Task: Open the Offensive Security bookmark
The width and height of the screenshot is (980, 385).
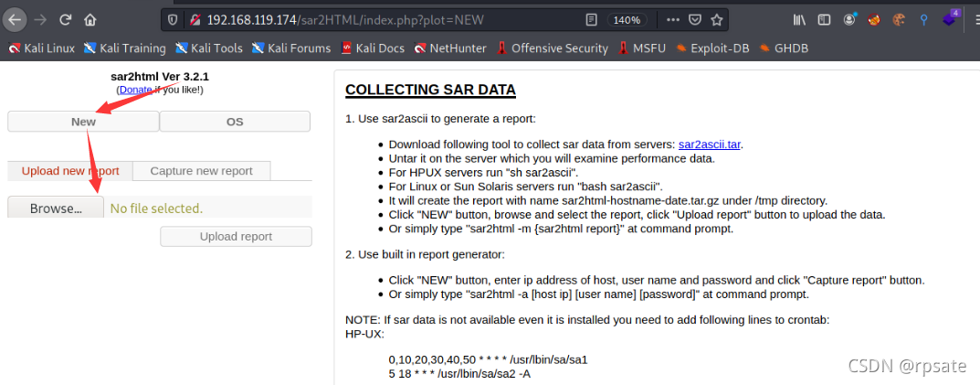Action: [552, 48]
